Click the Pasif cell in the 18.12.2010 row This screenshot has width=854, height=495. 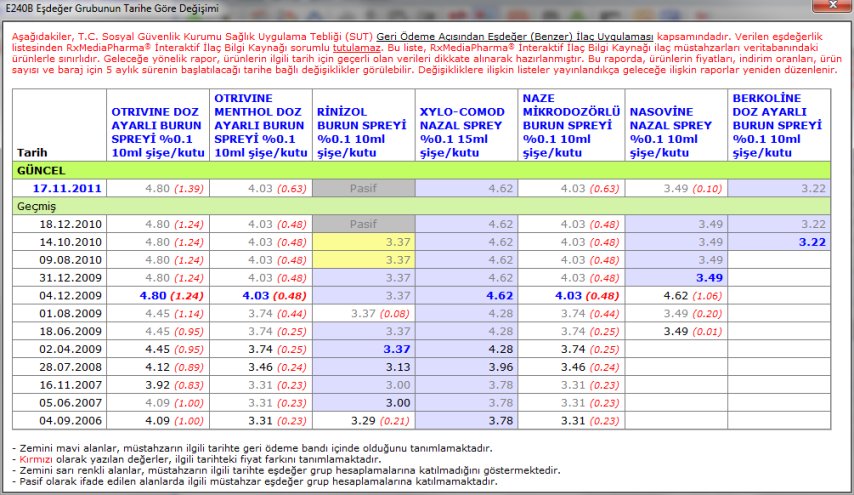point(362,224)
